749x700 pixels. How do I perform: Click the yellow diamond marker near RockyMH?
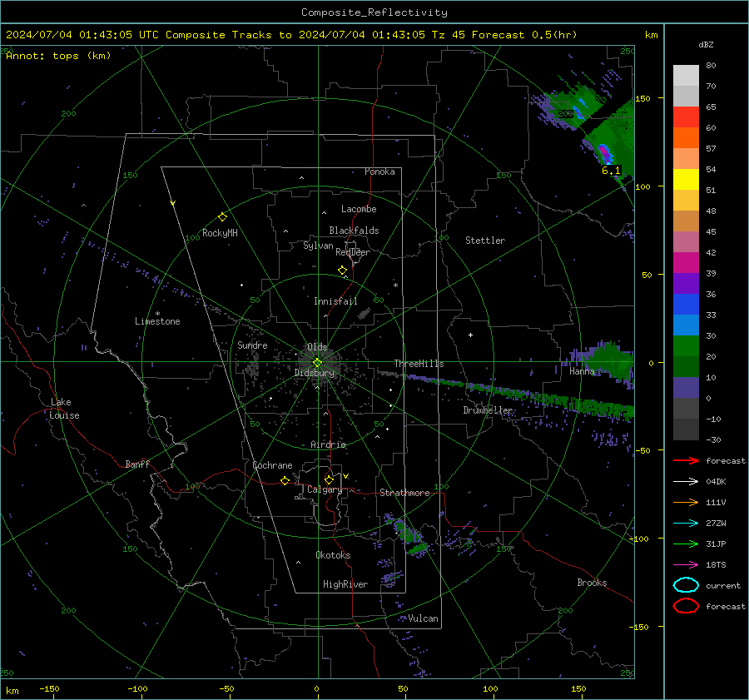tap(222, 217)
